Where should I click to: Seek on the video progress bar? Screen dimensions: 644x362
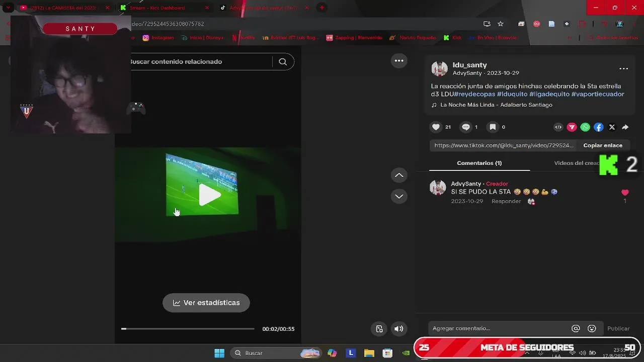tap(188, 329)
